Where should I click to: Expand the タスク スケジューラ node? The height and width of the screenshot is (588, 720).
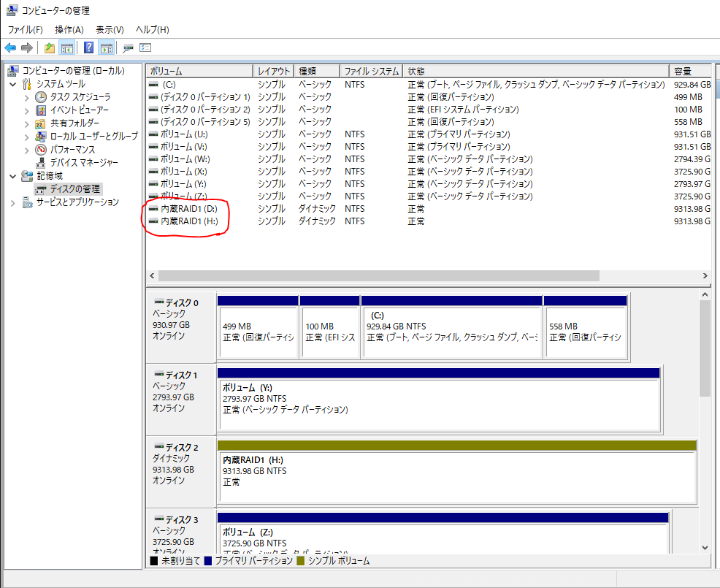click(26, 97)
